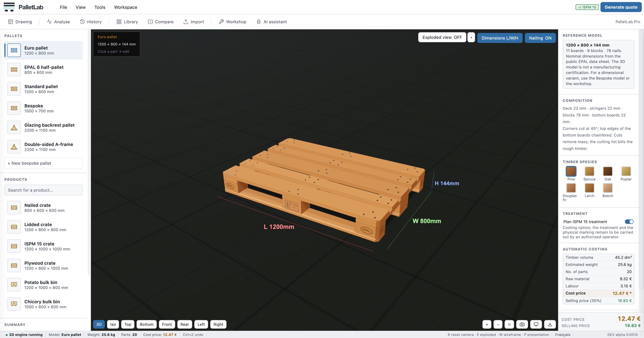Image resolution: width=644 pixels, height=338 pixels.
Task: Open the PalletLab hamburger menu icon
Action: [9, 7]
